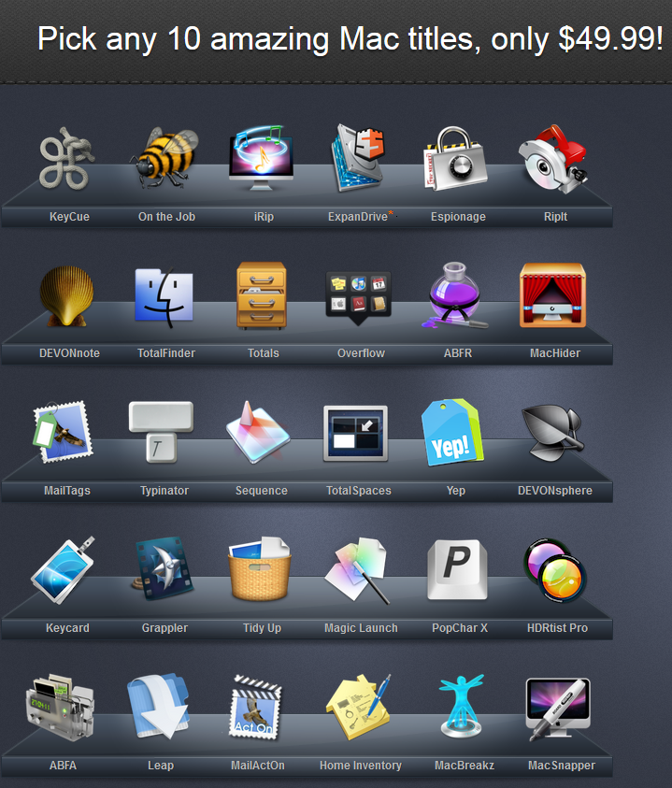672x788 pixels.
Task: Select the PopChar X keycap icon
Action: (458, 570)
